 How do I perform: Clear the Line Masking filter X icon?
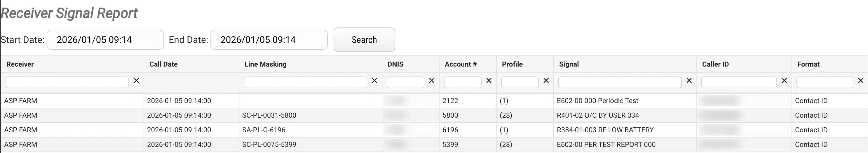click(374, 81)
